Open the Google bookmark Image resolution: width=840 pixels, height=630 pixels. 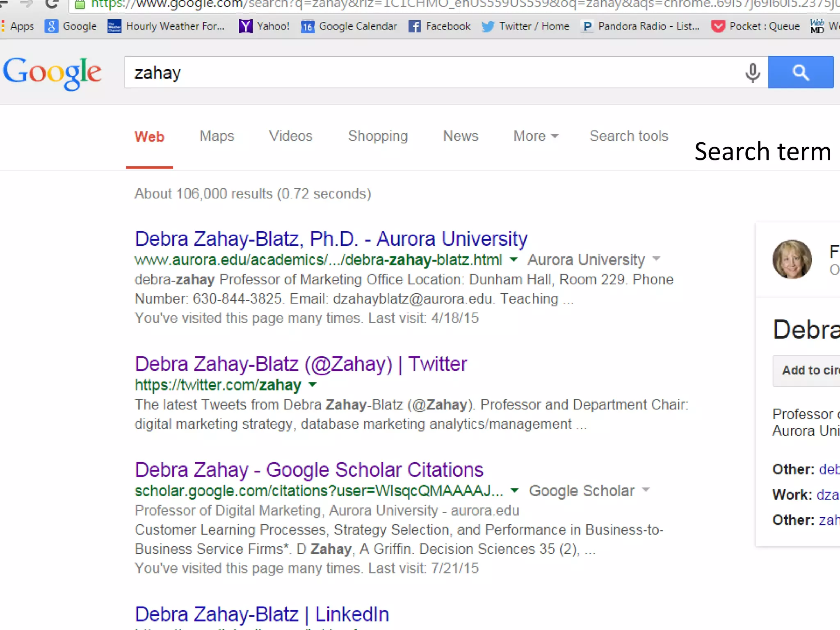click(x=71, y=26)
